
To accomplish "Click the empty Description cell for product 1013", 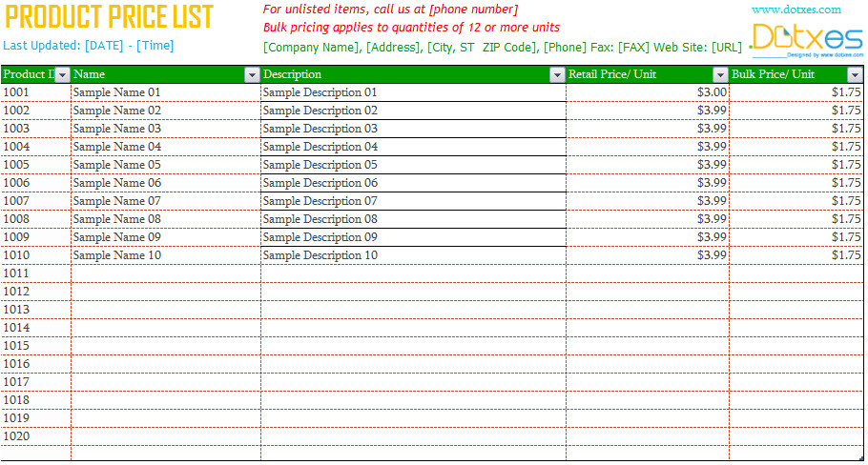I will (x=413, y=310).
